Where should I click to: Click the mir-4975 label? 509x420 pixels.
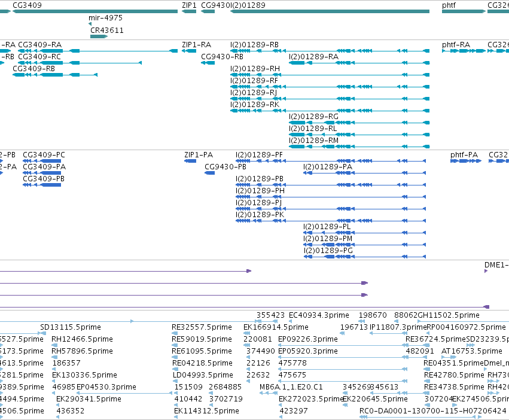click(105, 17)
